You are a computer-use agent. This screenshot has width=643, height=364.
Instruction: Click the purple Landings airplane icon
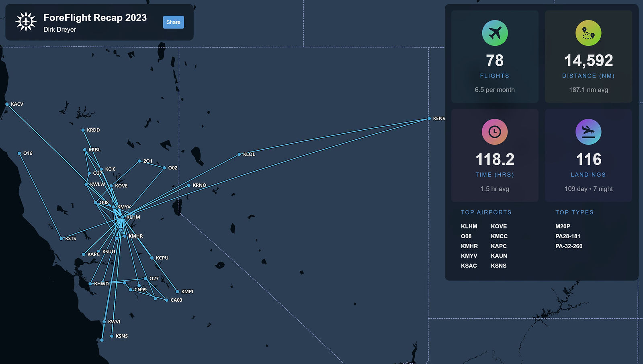(x=588, y=132)
